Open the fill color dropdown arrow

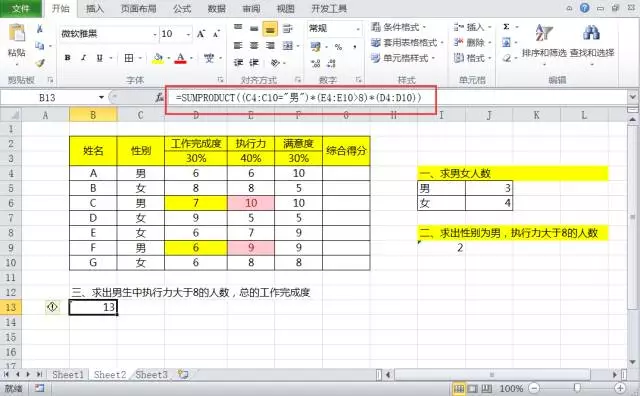168,58
